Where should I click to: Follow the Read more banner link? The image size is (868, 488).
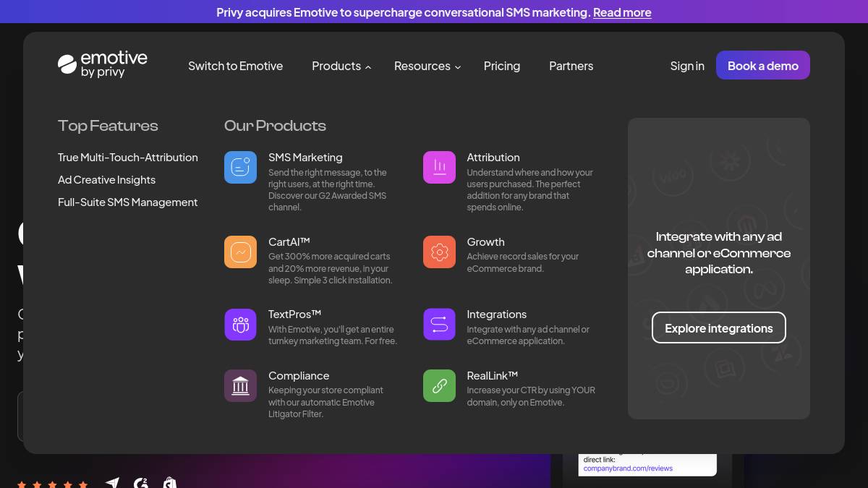pos(622,12)
